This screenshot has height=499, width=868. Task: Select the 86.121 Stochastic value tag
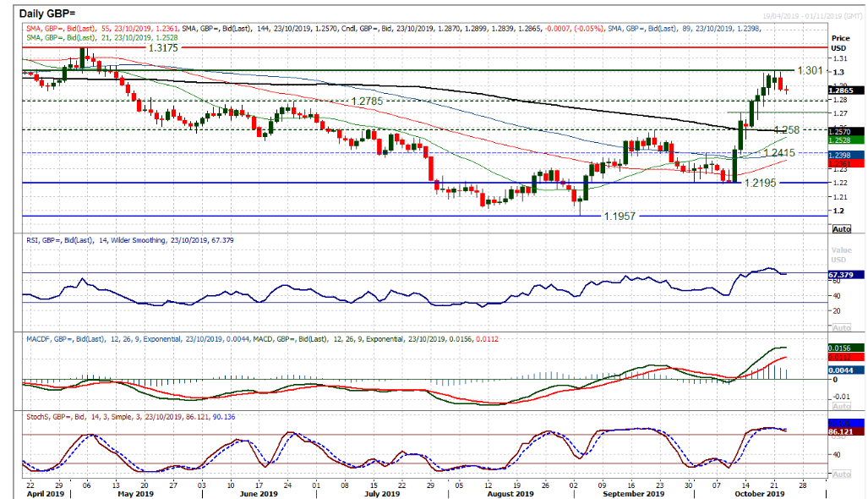845,430
